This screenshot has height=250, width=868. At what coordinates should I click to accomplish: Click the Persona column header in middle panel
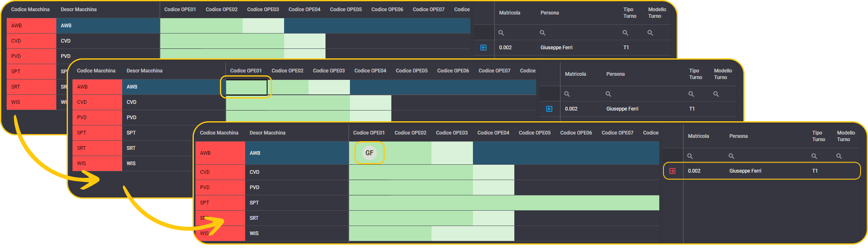click(x=615, y=74)
